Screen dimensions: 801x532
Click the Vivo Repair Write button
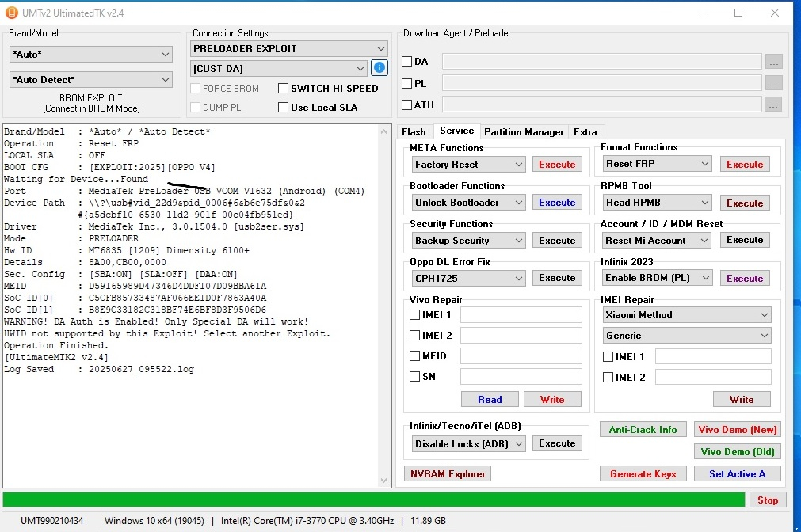click(552, 399)
